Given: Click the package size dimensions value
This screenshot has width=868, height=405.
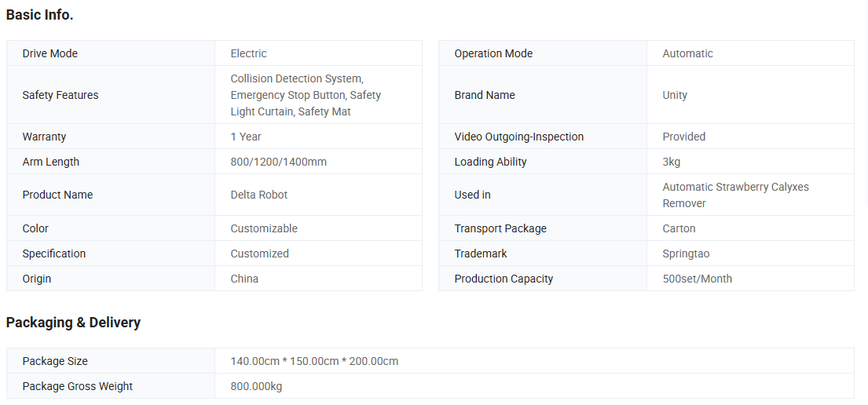Looking at the screenshot, I should pyautogui.click(x=314, y=361).
